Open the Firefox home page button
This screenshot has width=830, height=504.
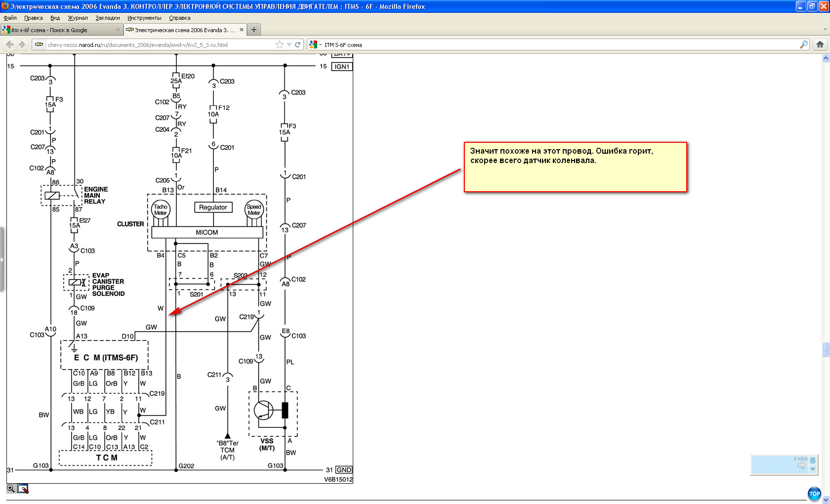pyautogui.click(x=820, y=44)
